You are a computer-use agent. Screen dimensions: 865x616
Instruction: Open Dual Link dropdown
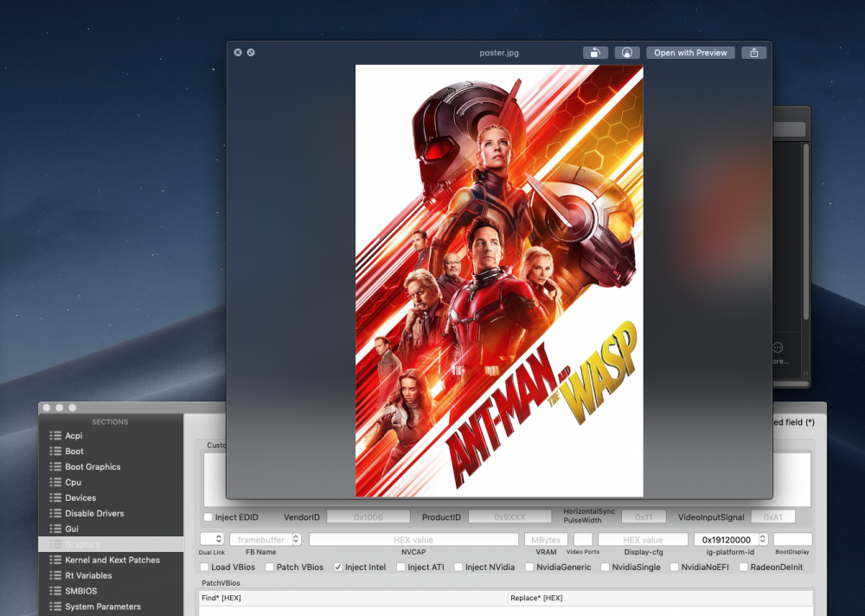[212, 539]
